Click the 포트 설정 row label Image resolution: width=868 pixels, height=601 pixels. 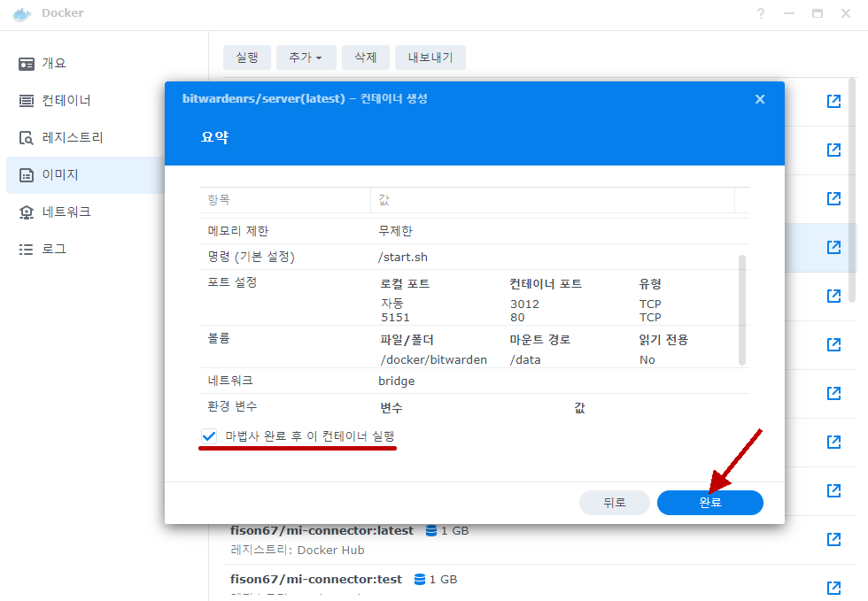[x=232, y=282]
